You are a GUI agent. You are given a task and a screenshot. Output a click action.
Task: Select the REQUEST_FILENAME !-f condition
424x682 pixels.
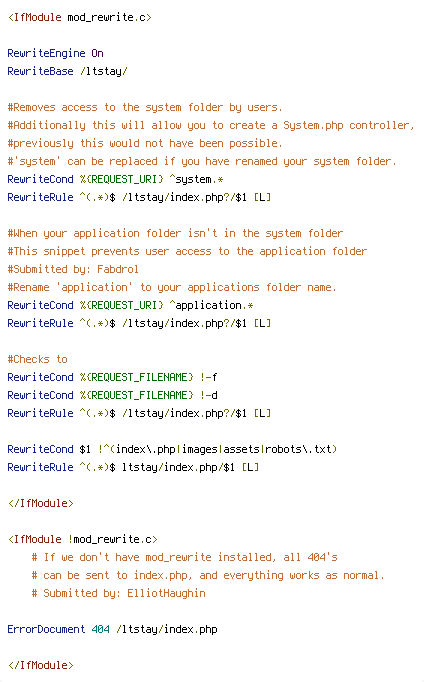pos(112,377)
